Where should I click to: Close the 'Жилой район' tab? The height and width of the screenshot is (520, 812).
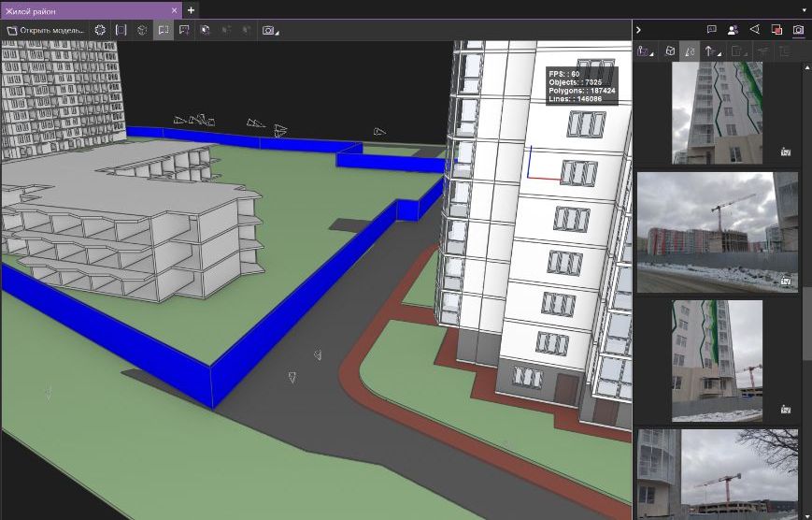click(x=174, y=9)
